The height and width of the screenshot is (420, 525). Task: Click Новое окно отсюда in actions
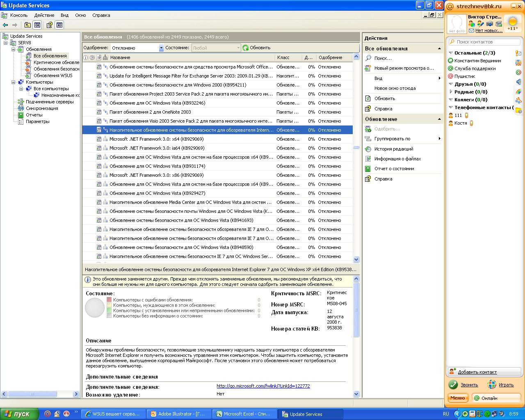click(x=395, y=88)
